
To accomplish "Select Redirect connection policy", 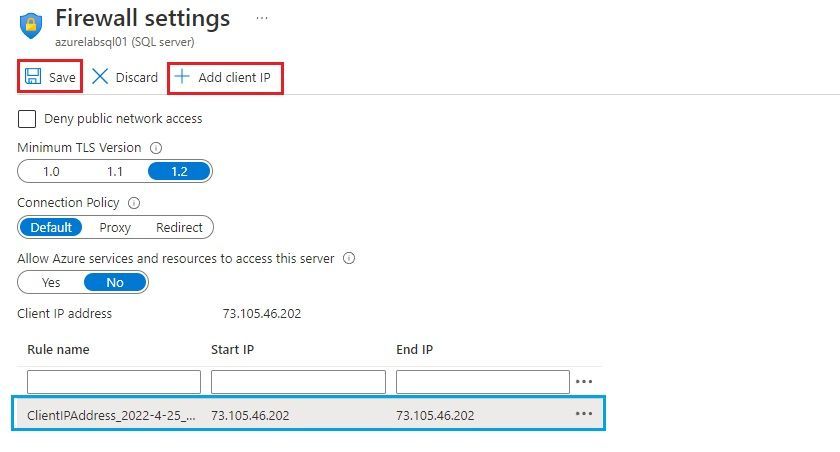I will [x=179, y=227].
